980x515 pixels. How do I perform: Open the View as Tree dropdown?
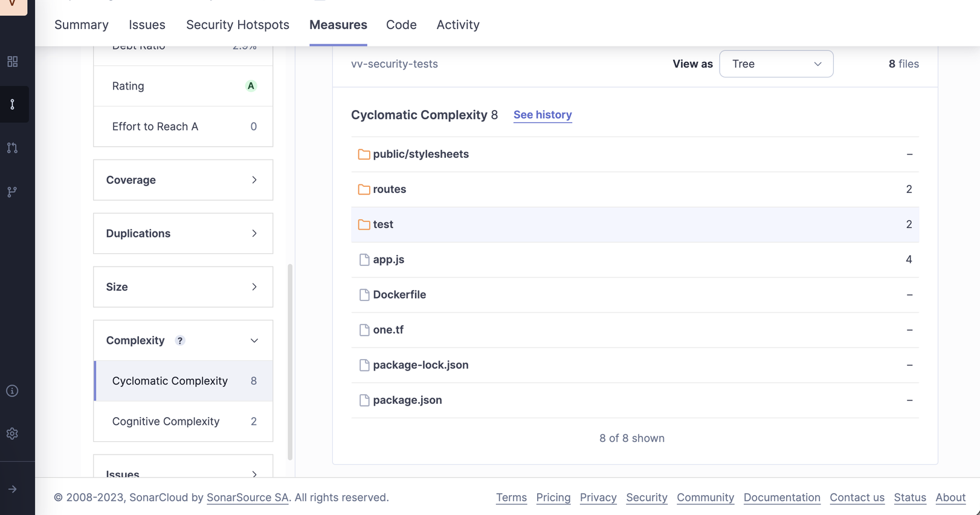[776, 64]
